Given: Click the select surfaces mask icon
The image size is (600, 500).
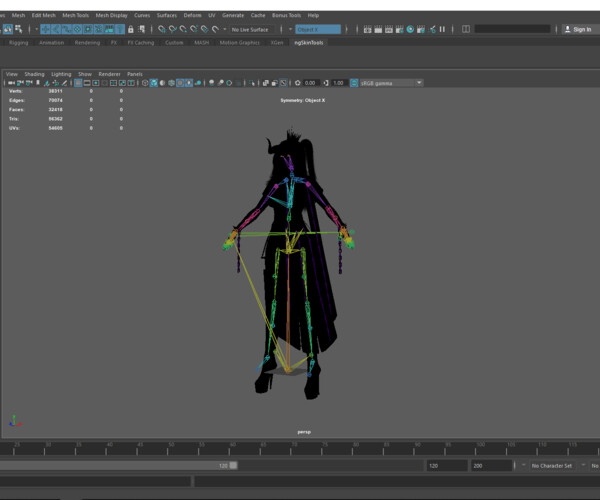Looking at the screenshot, I should [77, 29].
